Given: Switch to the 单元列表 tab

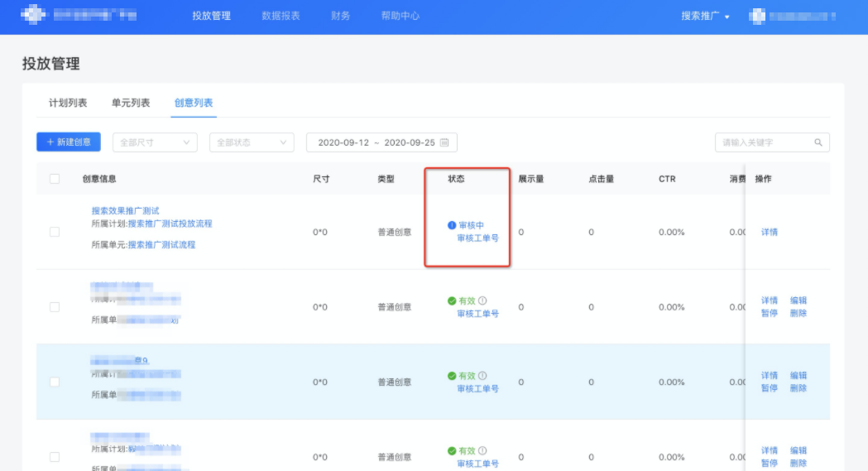Looking at the screenshot, I should [x=131, y=103].
